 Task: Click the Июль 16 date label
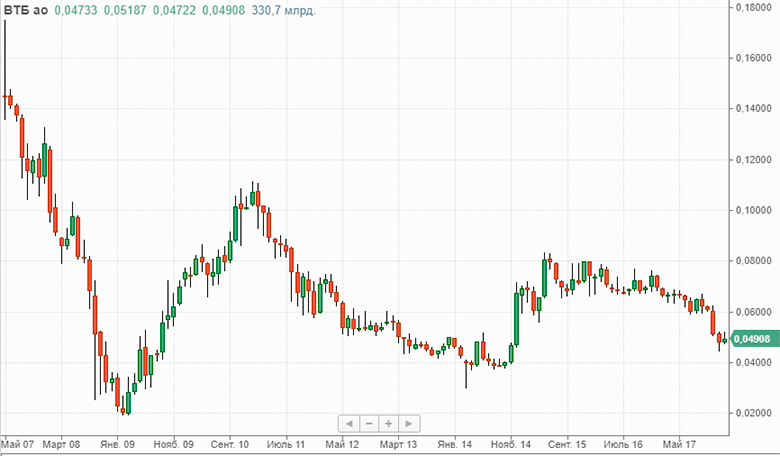click(623, 444)
